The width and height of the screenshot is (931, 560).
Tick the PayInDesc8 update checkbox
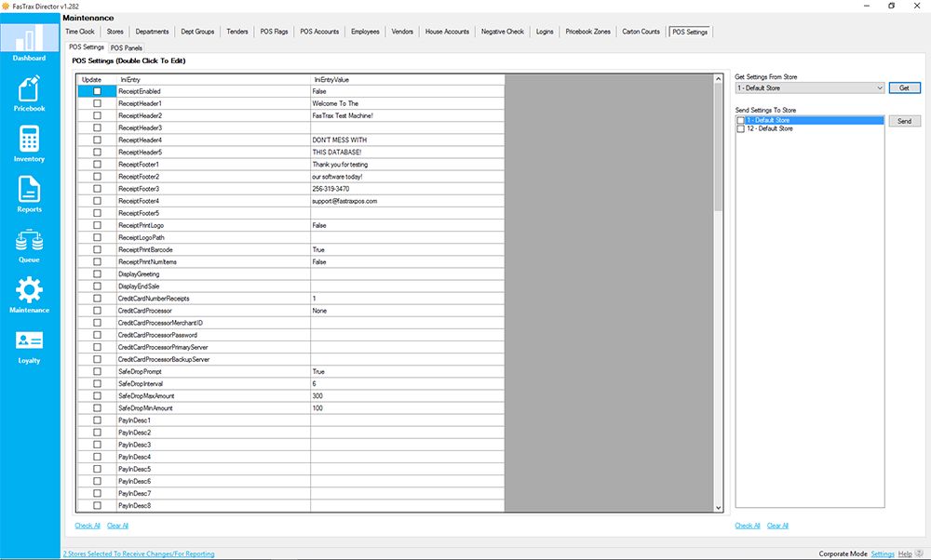[98, 505]
